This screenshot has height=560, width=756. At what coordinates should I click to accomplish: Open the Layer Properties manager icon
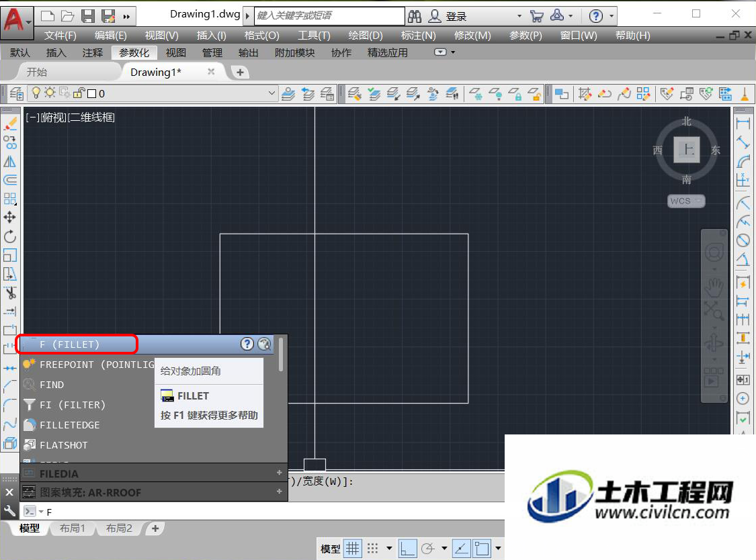(16, 93)
